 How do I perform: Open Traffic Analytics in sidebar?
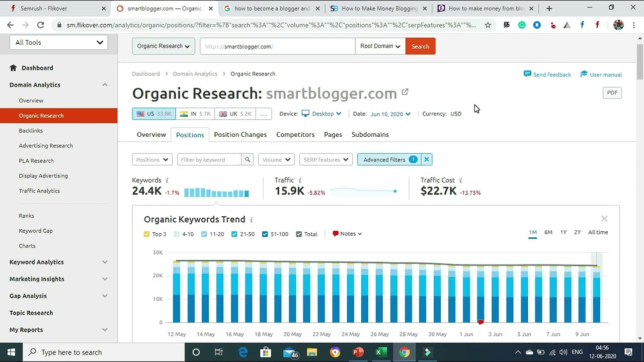(39, 191)
